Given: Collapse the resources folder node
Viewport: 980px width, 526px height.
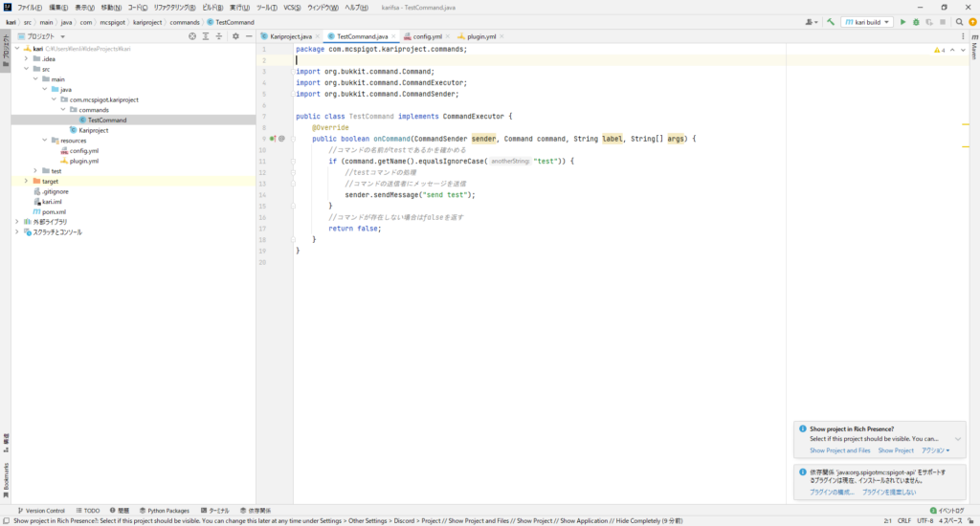Looking at the screenshot, I should 43,141.
